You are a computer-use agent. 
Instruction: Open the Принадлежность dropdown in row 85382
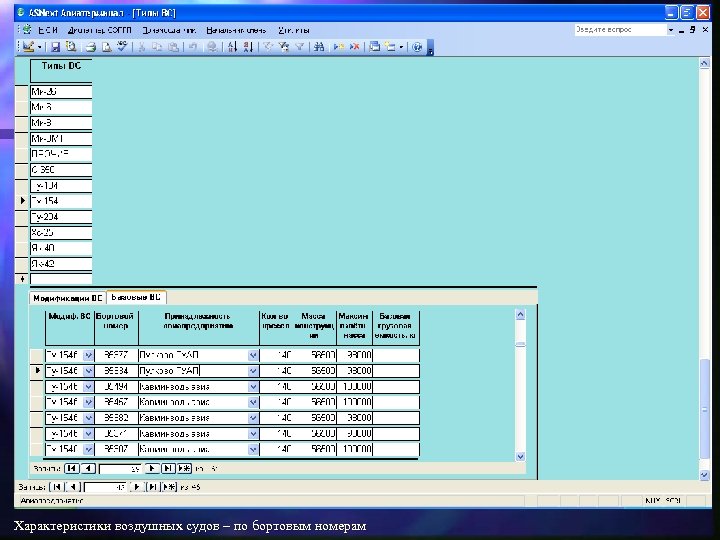[253, 418]
